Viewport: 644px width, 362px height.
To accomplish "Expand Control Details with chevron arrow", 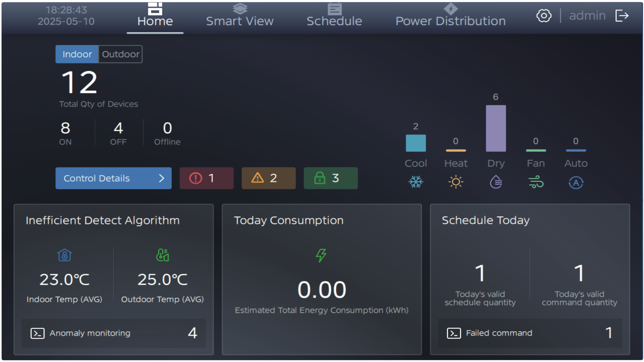I will [161, 178].
